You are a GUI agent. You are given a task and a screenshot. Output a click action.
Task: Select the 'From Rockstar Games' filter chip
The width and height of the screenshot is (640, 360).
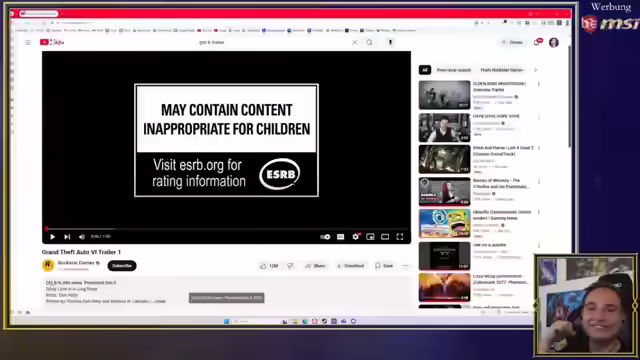502,70
